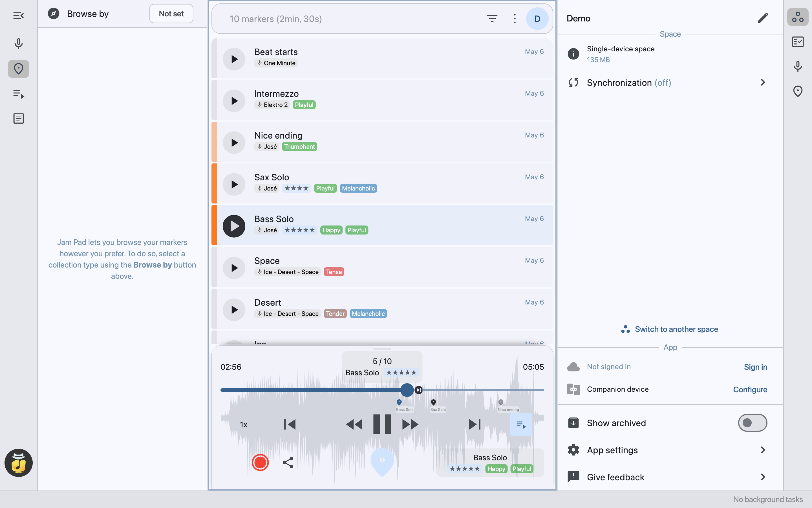Fast forward the playback
The height and width of the screenshot is (508, 812).
410,424
